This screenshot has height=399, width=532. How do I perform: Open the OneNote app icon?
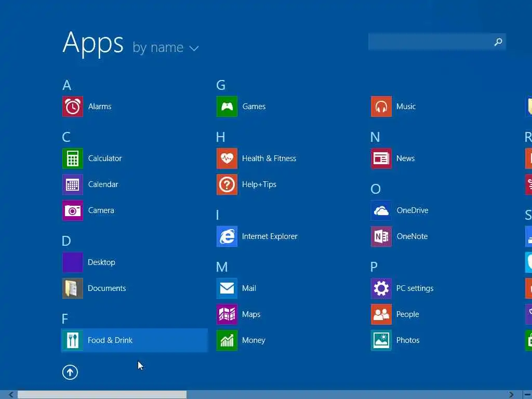(381, 236)
